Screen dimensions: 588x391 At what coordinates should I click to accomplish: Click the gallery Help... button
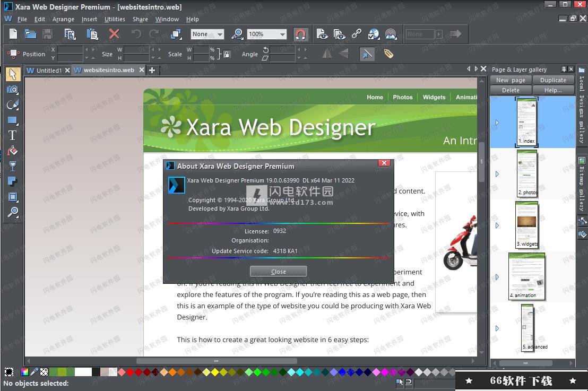tap(553, 90)
